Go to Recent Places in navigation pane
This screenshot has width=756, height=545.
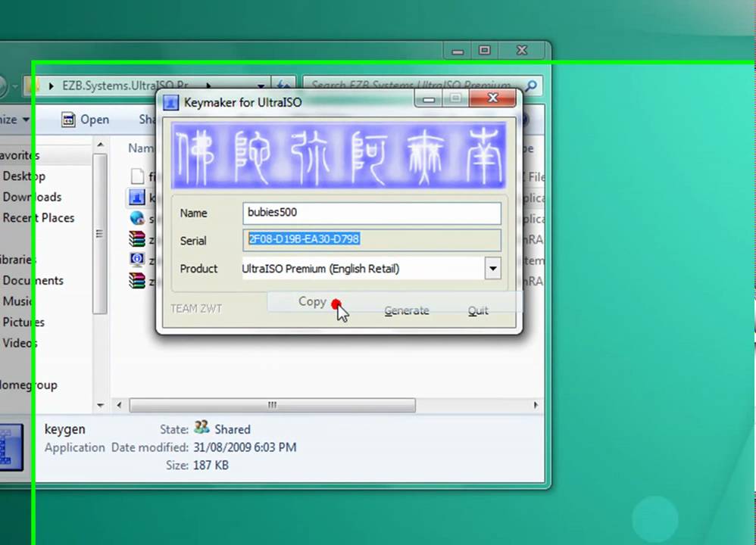coord(39,218)
